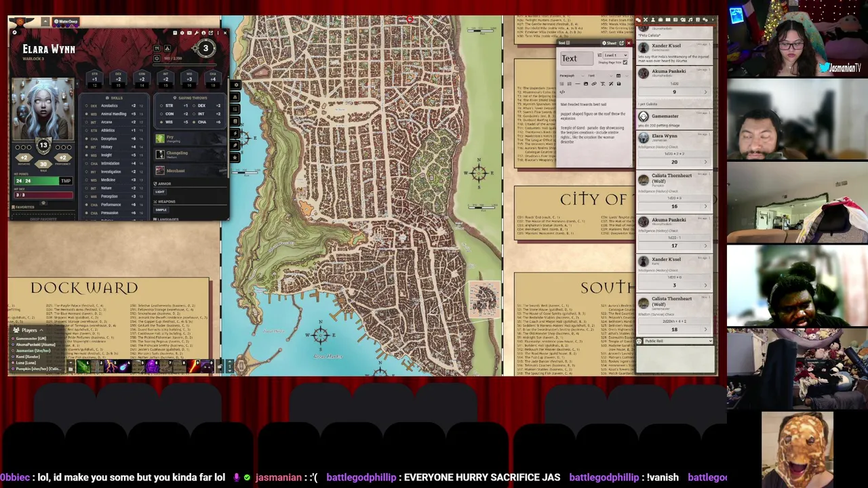The width and height of the screenshot is (868, 488).
Task: Open the Changeling race entry
Action: point(190,155)
